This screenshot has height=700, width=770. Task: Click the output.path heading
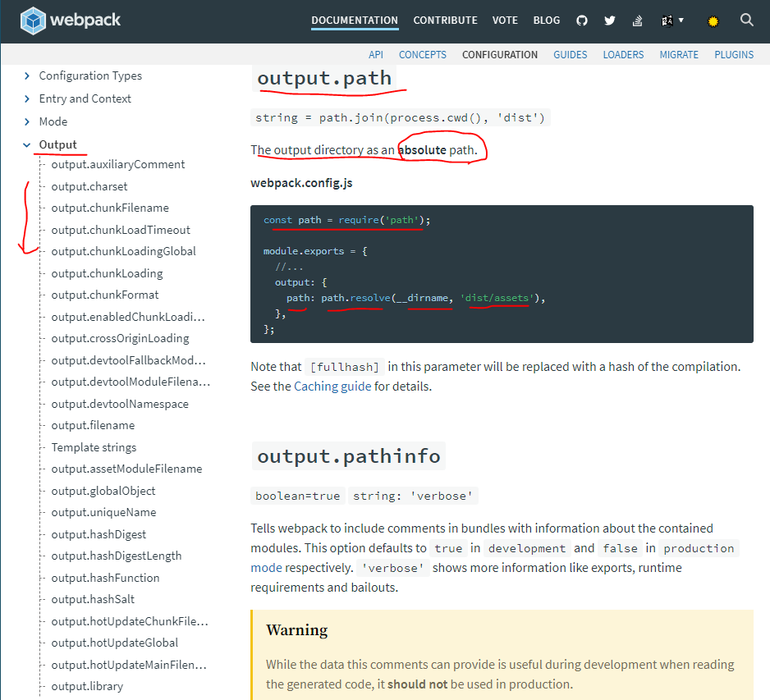click(x=324, y=78)
